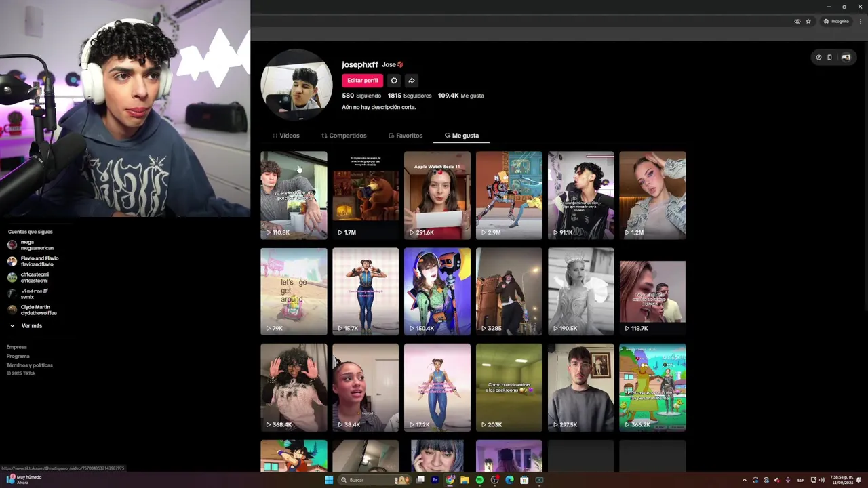Open video with 190.5K views
Viewport: 868px width, 488px height.
581,291
